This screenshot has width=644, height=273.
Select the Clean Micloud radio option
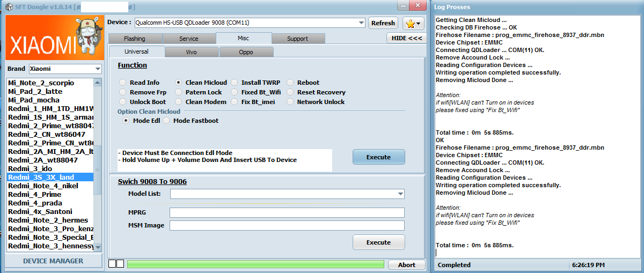(201, 83)
